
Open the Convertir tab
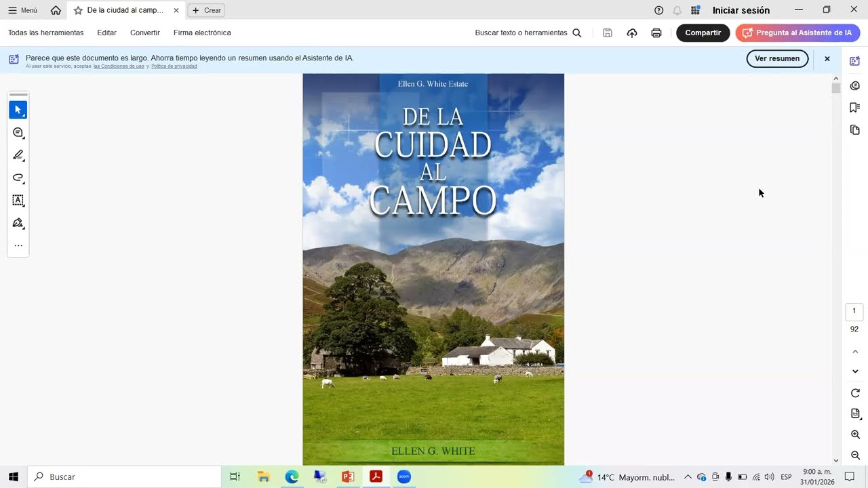144,33
